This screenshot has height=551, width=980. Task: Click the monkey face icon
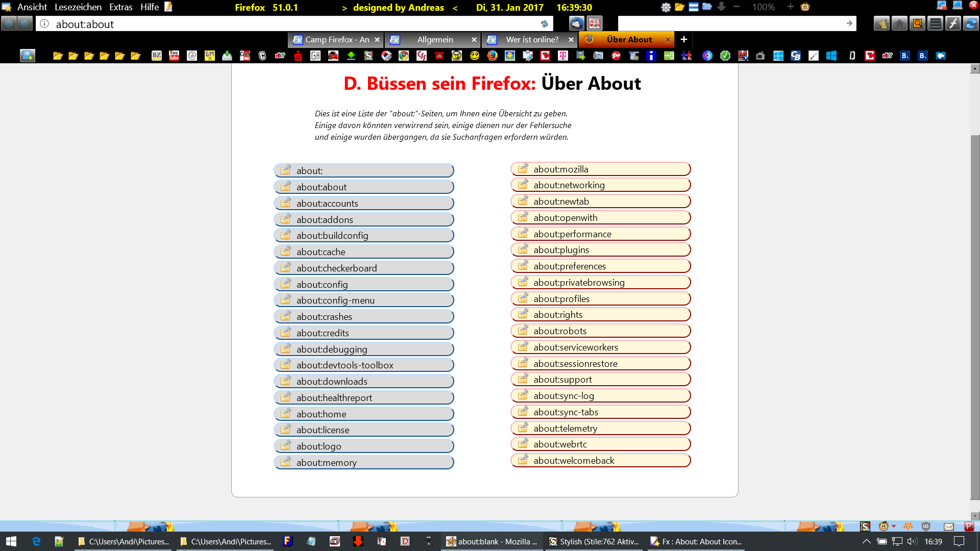click(x=805, y=7)
